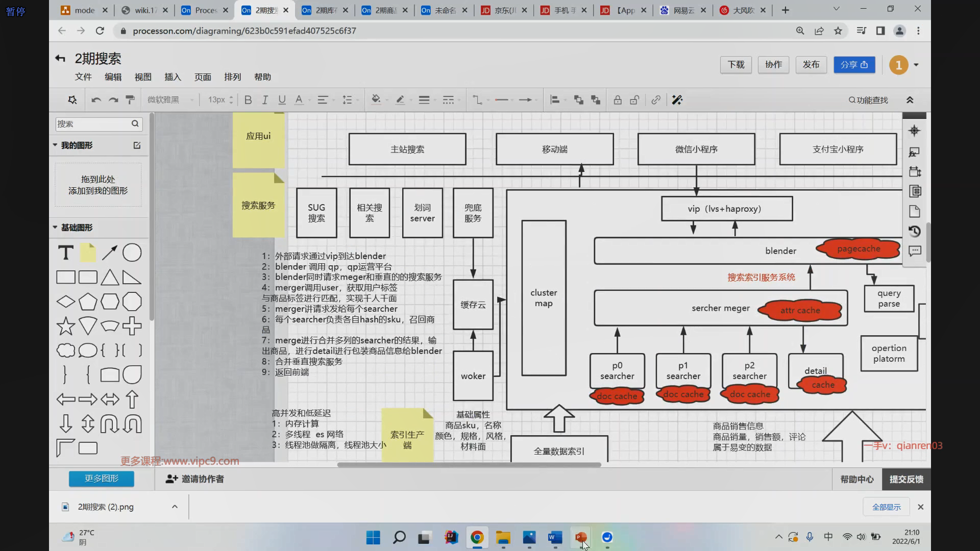Click the format painter icon
This screenshot has width=980, height=551.
coord(130,100)
